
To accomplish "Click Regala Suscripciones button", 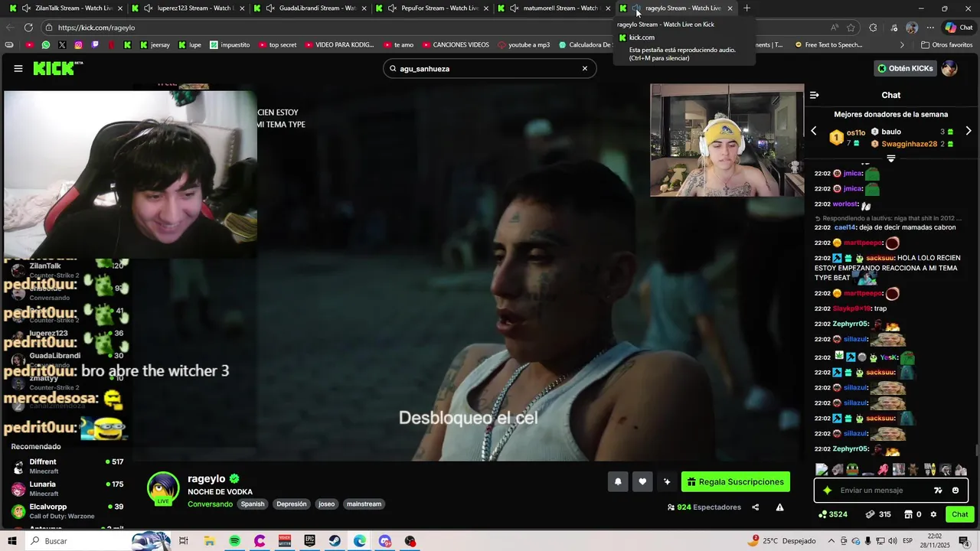I will 736,481.
